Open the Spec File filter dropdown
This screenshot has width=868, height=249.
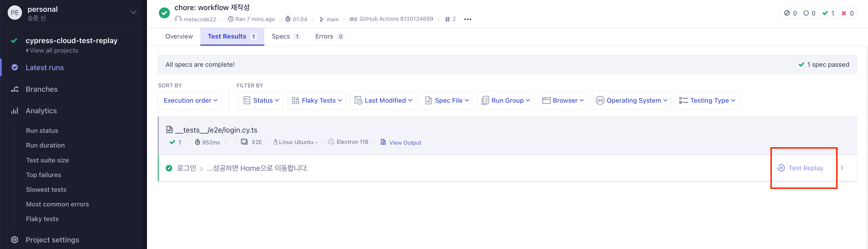(446, 100)
